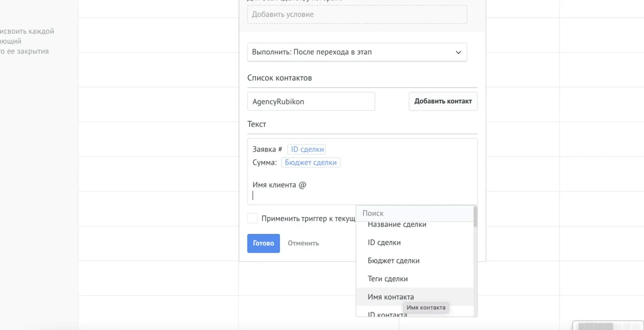This screenshot has width=644, height=330.
Task: Click the 'Отменить' link
Action: [x=303, y=243]
